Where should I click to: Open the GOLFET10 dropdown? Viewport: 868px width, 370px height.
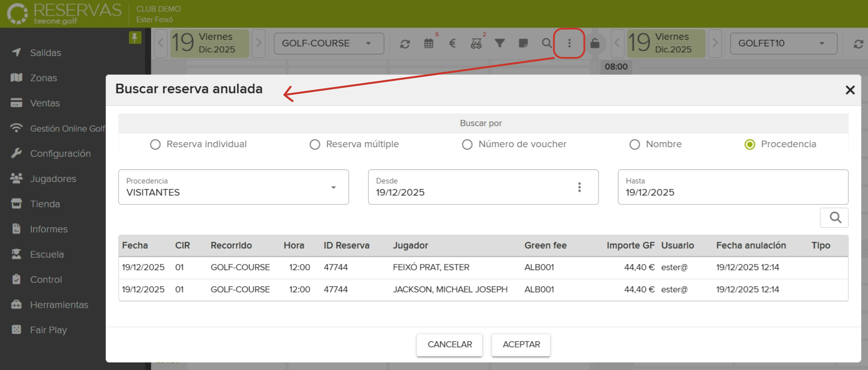[783, 44]
